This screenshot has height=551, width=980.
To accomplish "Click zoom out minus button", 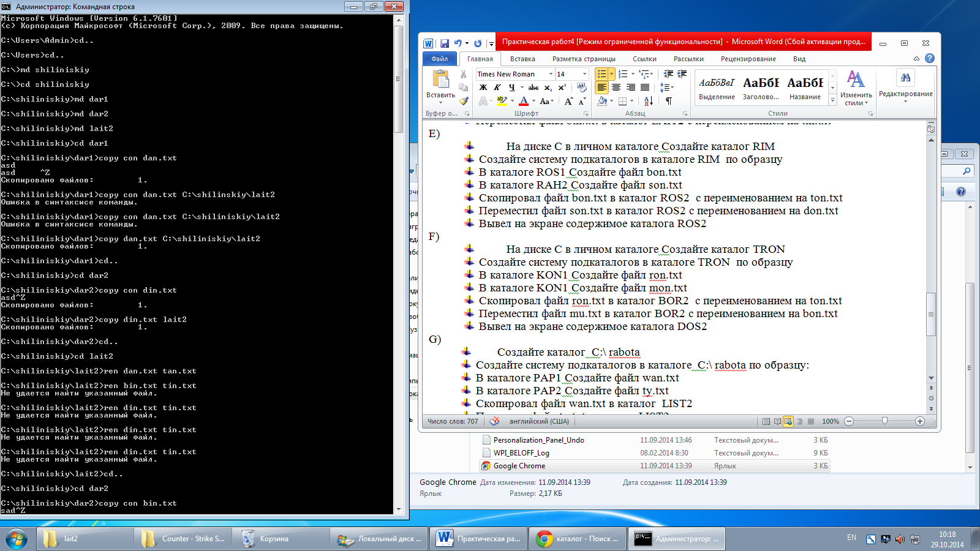I will pos(849,421).
